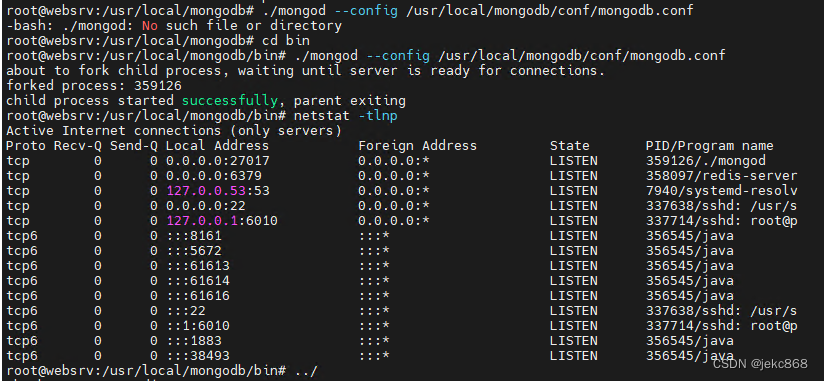Click foreign address :::* in the :::5672 row
Screen dimensions: 824x381
pyautogui.click(x=374, y=251)
